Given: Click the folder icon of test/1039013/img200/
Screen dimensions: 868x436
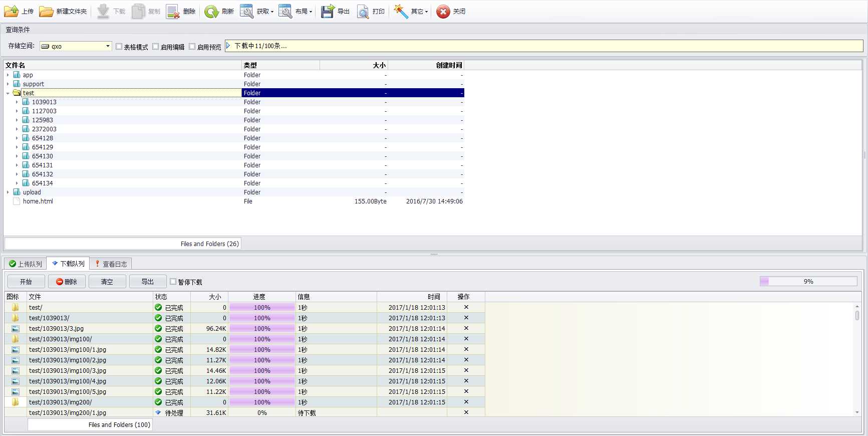Looking at the screenshot, I should (16, 402).
